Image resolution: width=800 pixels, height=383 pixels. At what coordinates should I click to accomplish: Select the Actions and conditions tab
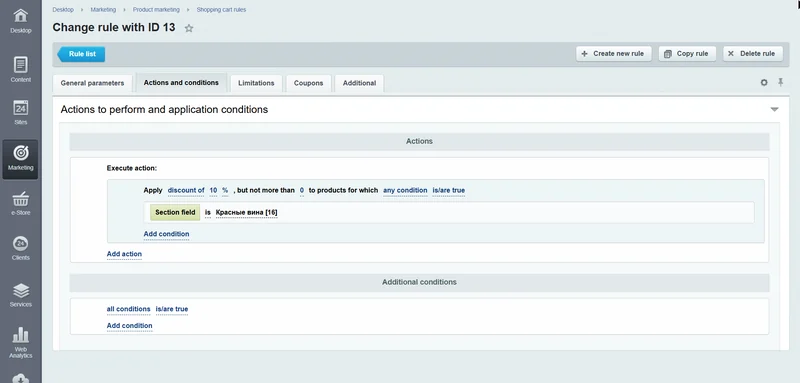click(181, 83)
